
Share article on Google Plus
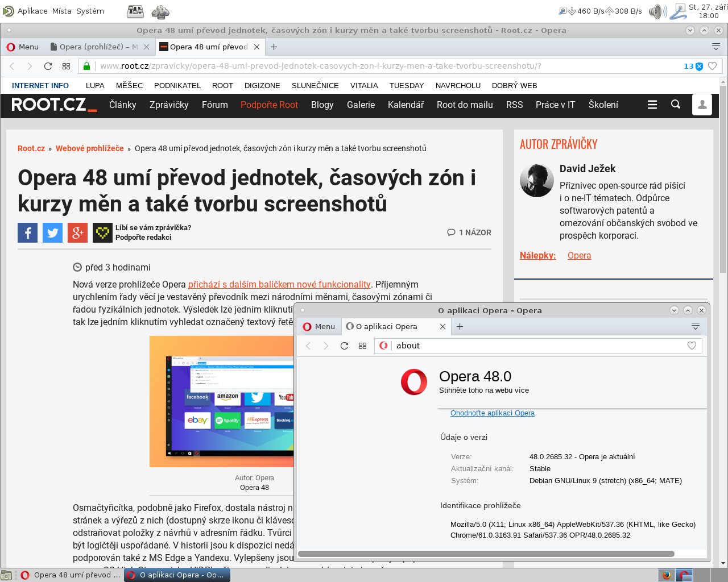(77, 233)
